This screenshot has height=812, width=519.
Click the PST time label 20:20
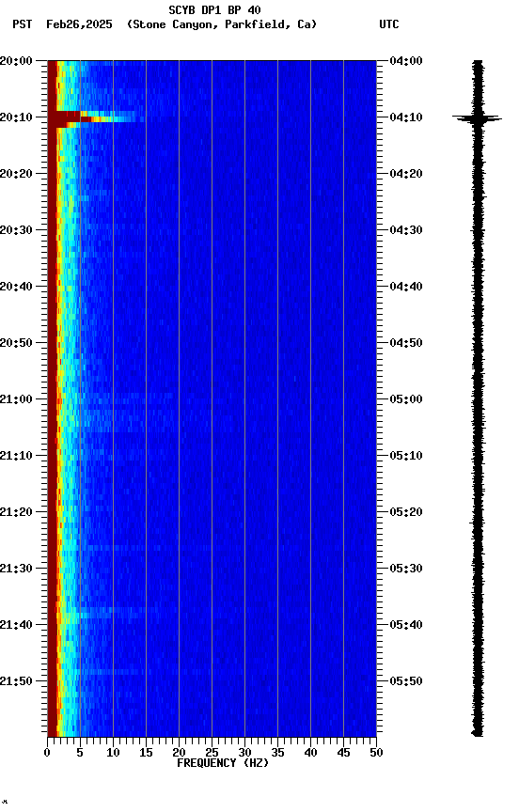(x=16, y=174)
